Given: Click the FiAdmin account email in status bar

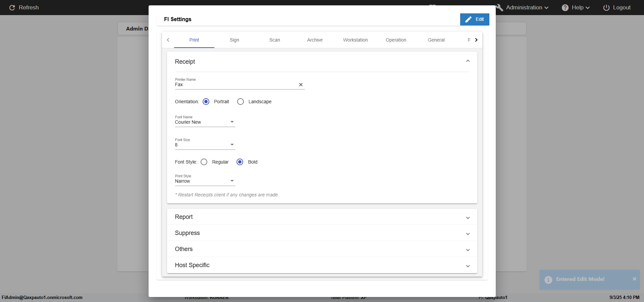Looking at the screenshot, I should [42, 297].
